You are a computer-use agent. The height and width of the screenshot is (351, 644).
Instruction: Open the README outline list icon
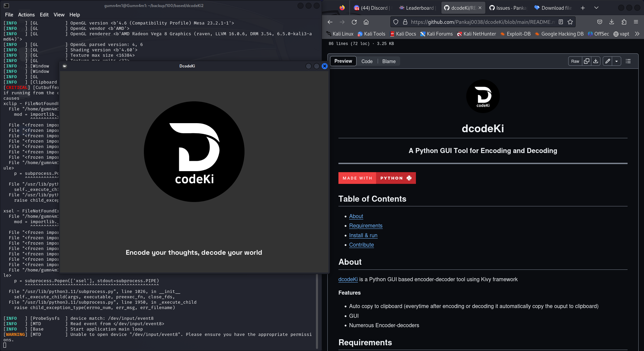click(628, 61)
